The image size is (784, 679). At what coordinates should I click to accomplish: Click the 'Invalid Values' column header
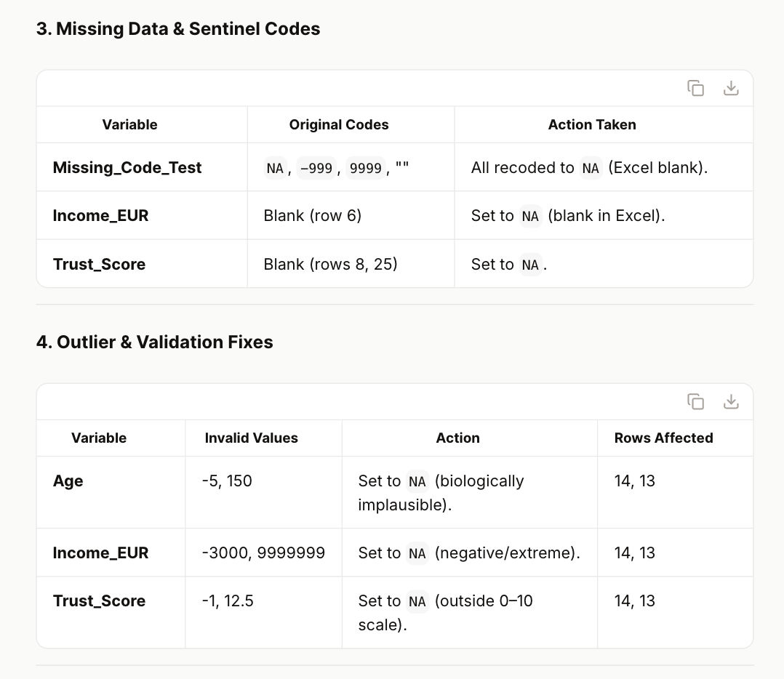pos(251,438)
